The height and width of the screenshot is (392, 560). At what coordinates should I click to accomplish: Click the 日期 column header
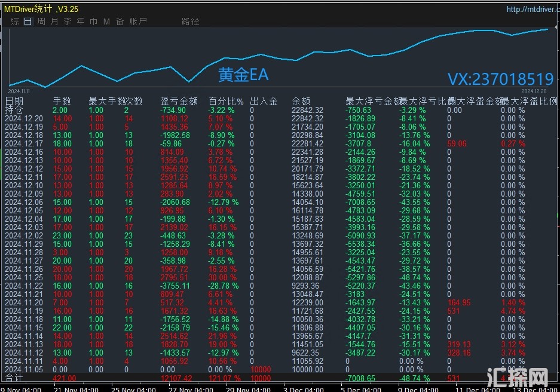(x=14, y=102)
